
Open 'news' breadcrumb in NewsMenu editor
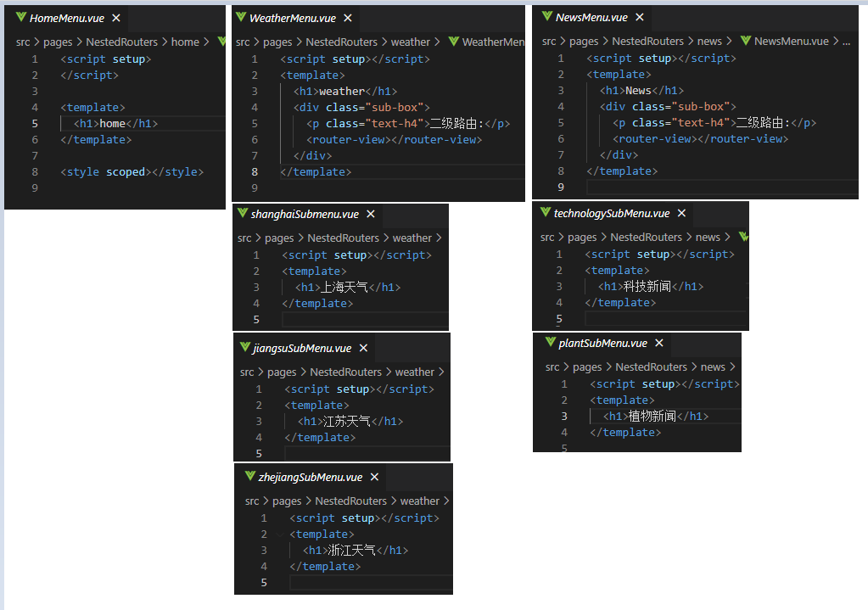coord(709,41)
